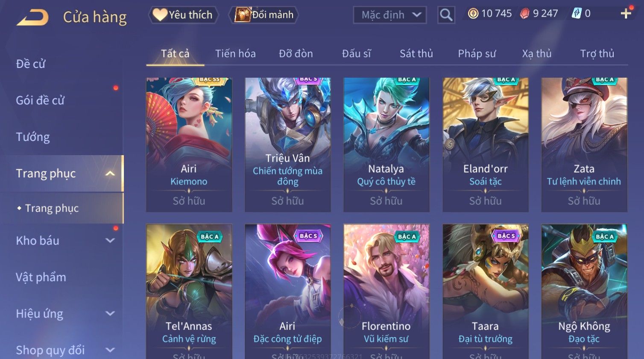This screenshot has height=359, width=644.
Task: Select the Airi Kiemono skin card
Action: (x=189, y=144)
